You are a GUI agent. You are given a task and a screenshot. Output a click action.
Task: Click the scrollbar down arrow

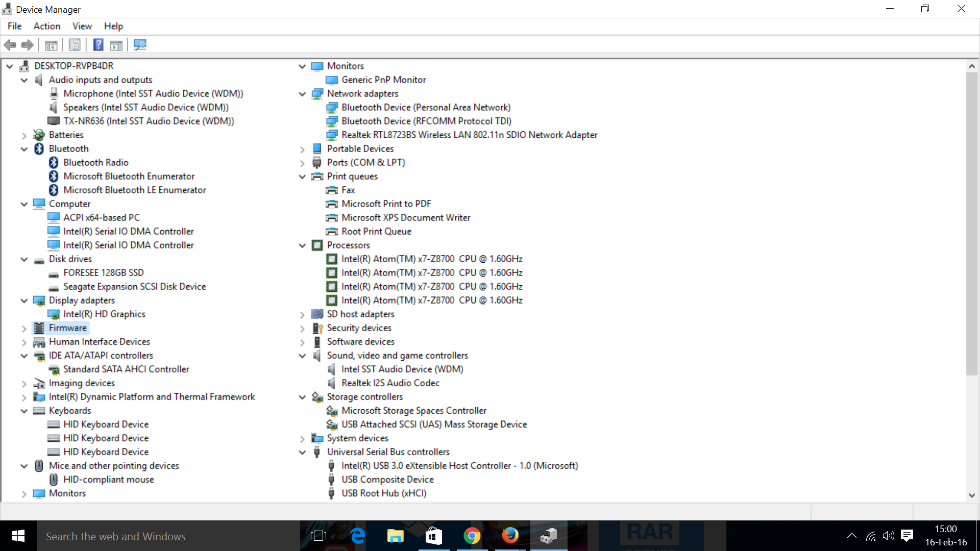point(972,495)
